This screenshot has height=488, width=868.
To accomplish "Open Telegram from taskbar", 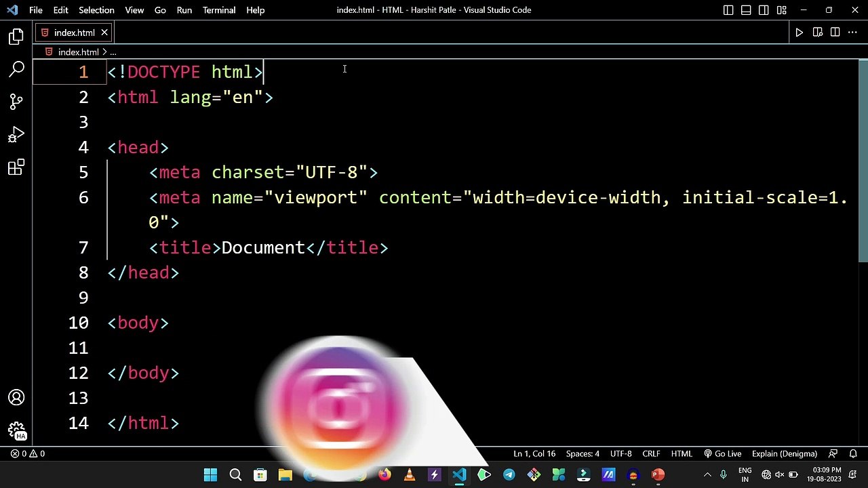I will [x=509, y=474].
